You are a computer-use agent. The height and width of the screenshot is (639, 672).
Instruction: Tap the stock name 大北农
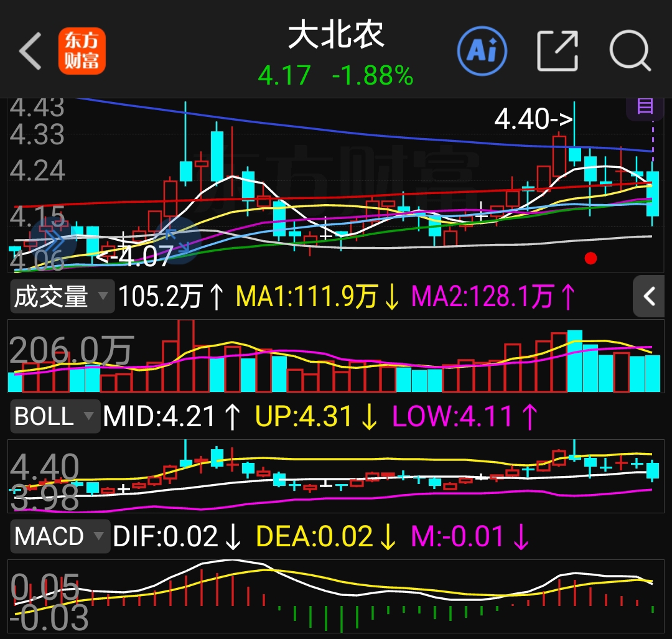(336, 35)
